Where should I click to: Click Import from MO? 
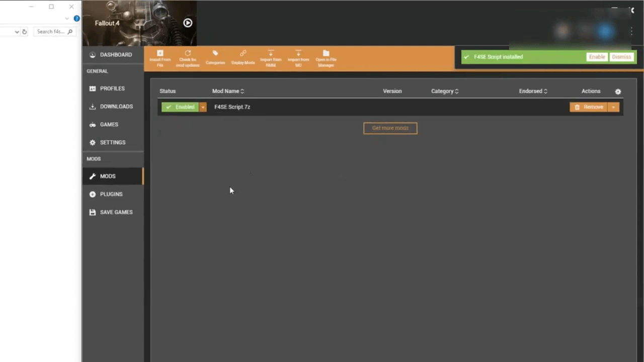click(x=298, y=58)
